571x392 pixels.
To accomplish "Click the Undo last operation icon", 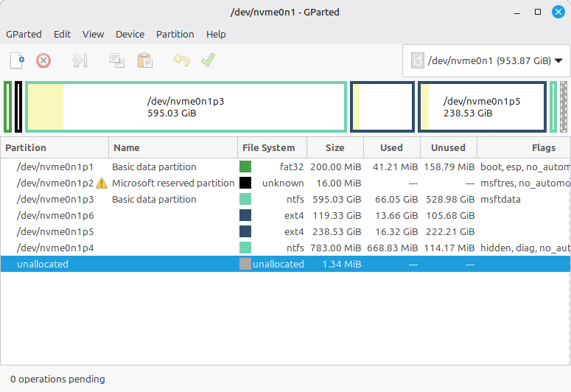I will [181, 60].
